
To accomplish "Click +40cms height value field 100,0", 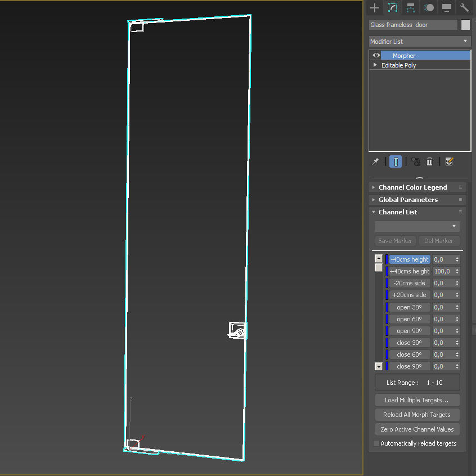I will pyautogui.click(x=443, y=271).
